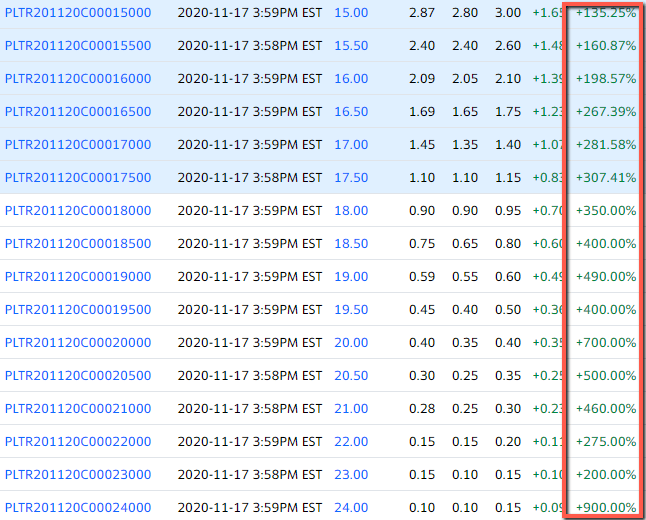Click trade time in PLTR201120C00024000 row
646x520 pixels.
pyautogui.click(x=250, y=507)
